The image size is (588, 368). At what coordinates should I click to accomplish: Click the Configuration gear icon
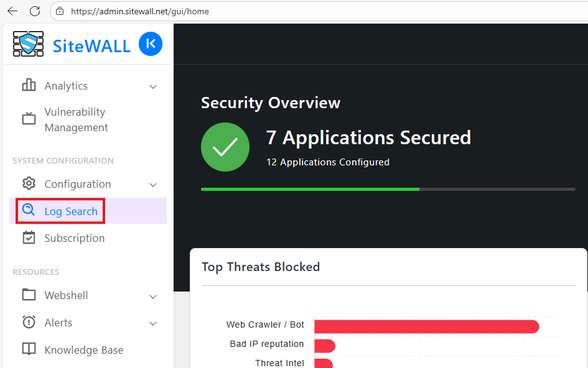point(29,184)
